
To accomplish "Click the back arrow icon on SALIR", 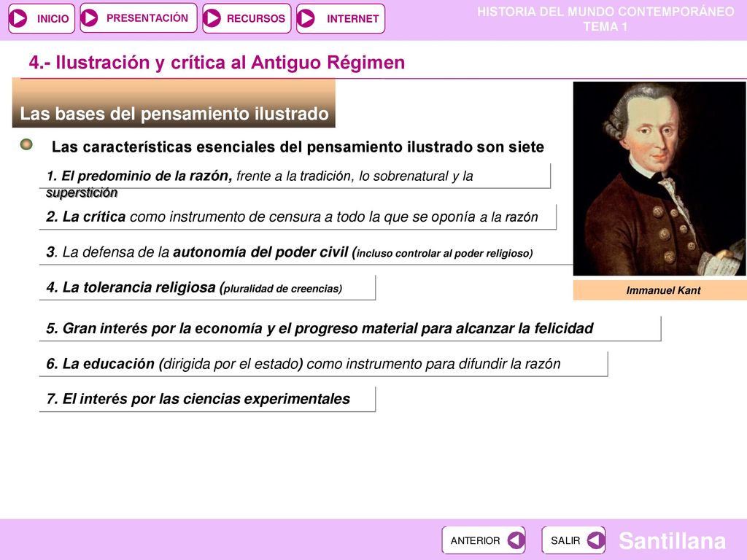I will click(x=596, y=540).
